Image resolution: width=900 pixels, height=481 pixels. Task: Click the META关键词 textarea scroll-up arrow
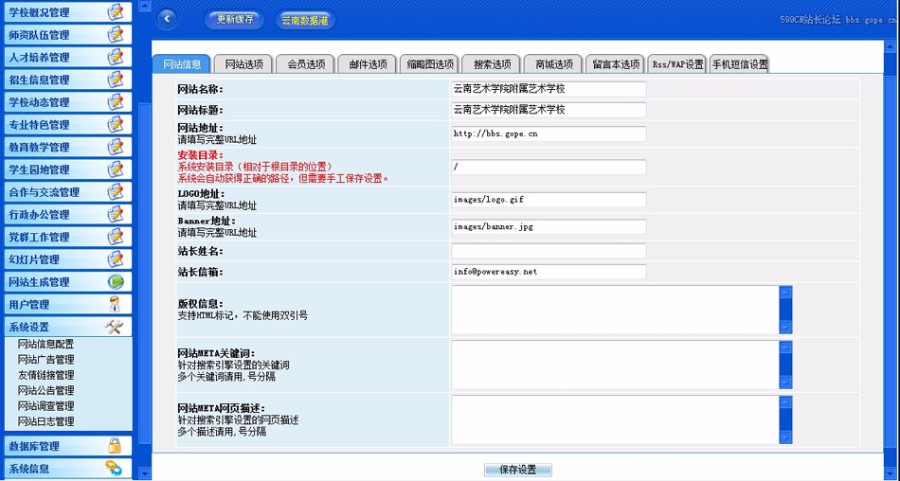pyautogui.click(x=785, y=347)
